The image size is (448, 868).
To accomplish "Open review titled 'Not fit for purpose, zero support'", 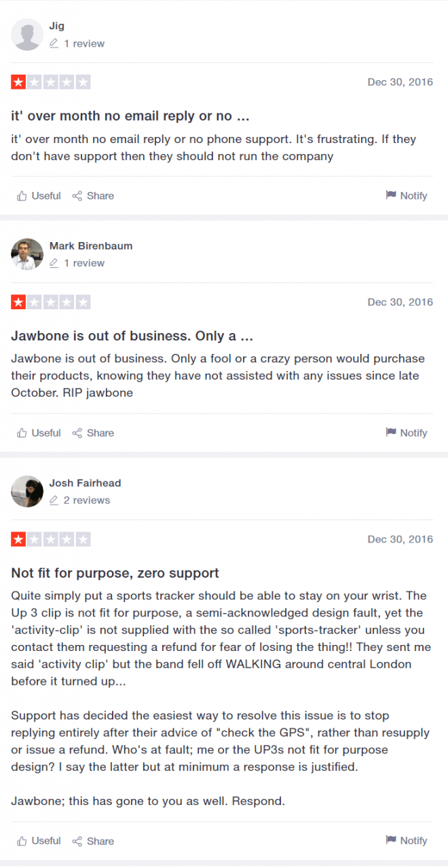I will click(x=115, y=573).
